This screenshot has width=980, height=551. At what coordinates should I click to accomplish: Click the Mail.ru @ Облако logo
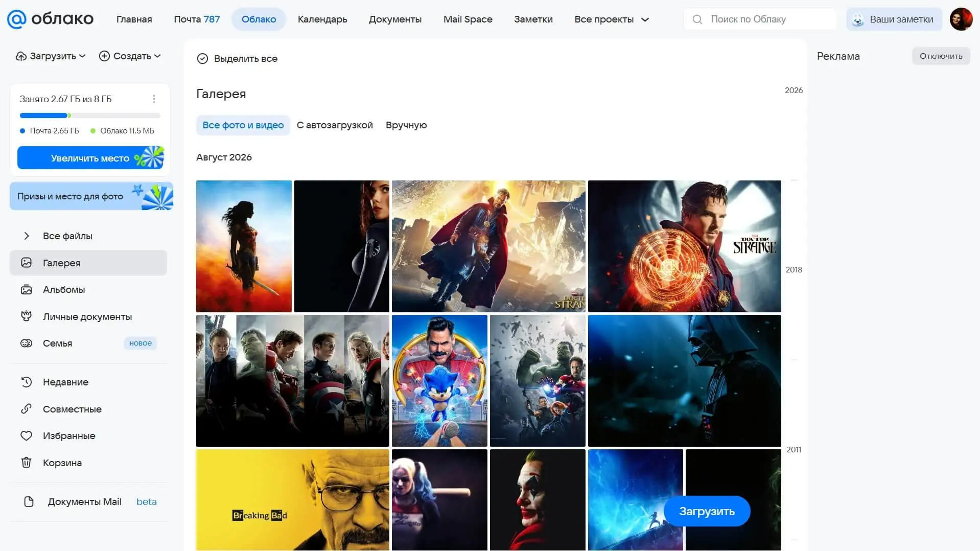pos(50,19)
